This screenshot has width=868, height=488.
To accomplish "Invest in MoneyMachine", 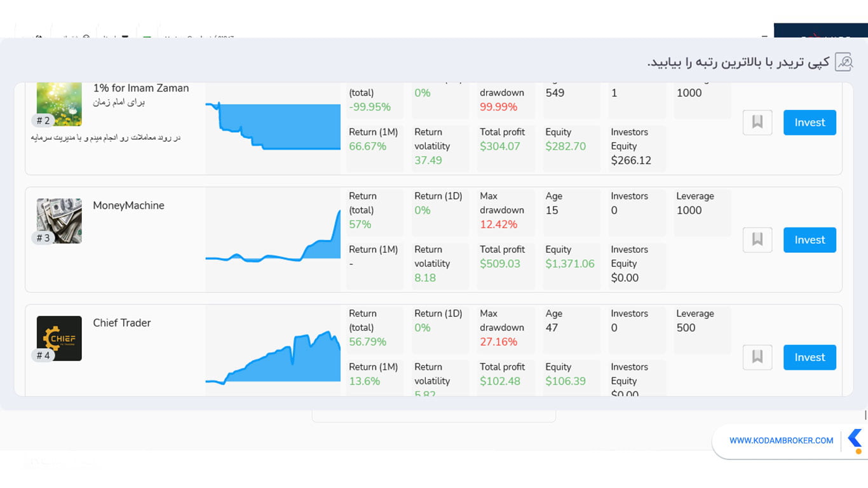I will [810, 240].
